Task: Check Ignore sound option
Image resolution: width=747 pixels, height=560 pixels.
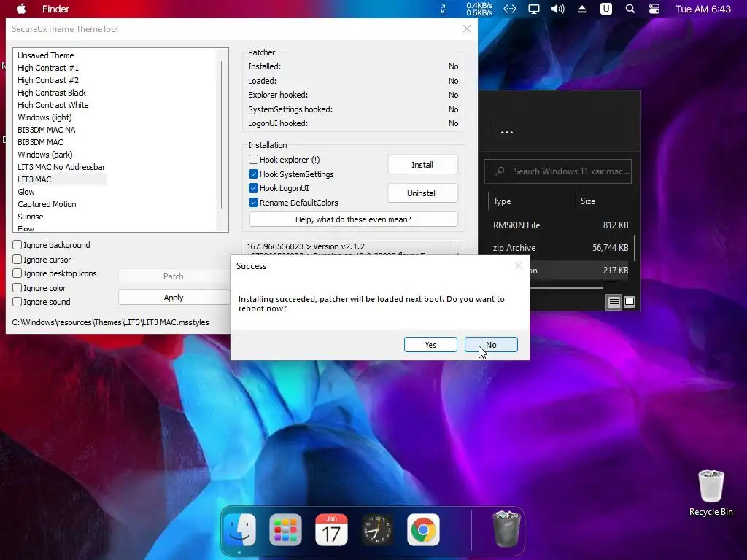Action: click(18, 302)
